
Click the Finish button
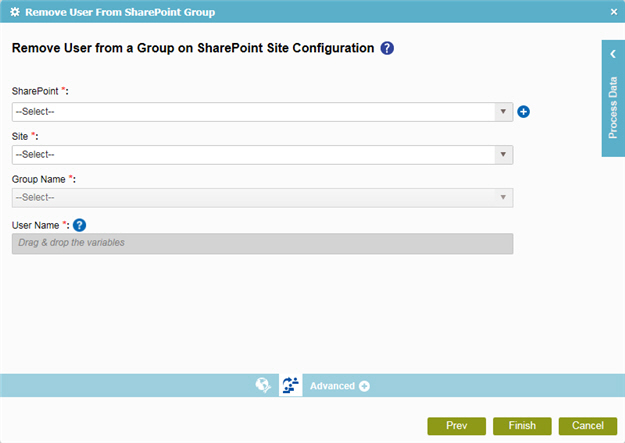(522, 426)
